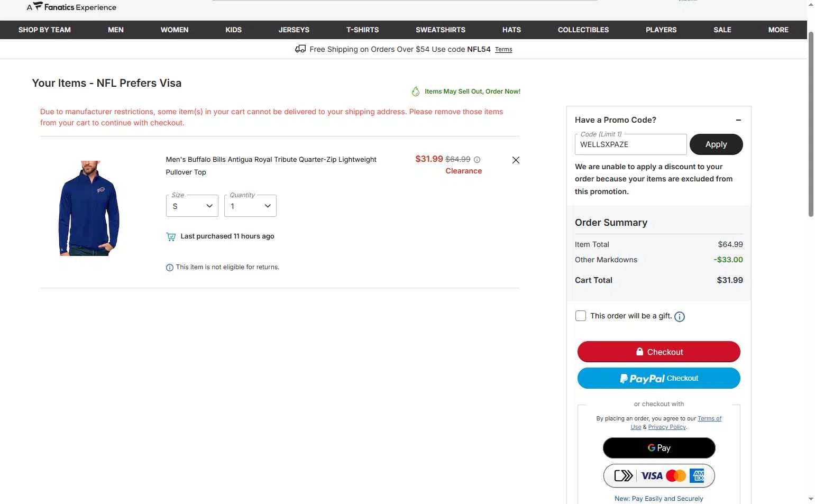Viewport: 815px width, 504px height.
Task: Open the Privacy Policy link
Action: click(x=667, y=427)
